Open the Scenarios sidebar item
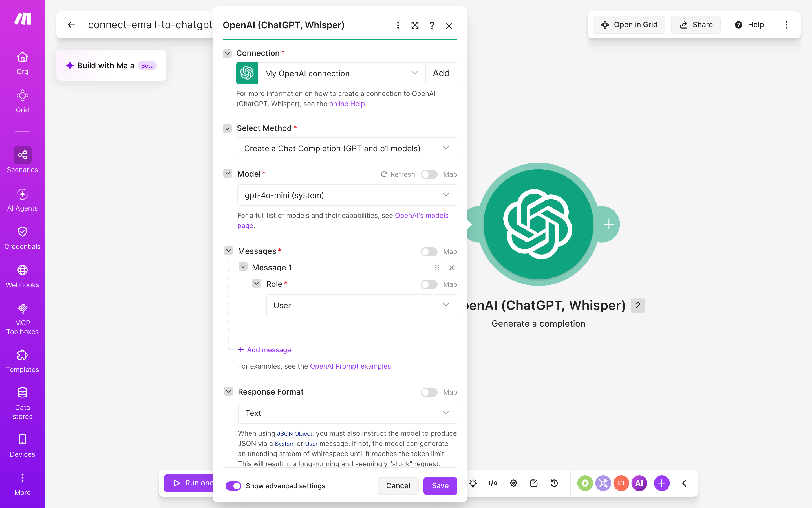The image size is (812, 508). (23, 160)
